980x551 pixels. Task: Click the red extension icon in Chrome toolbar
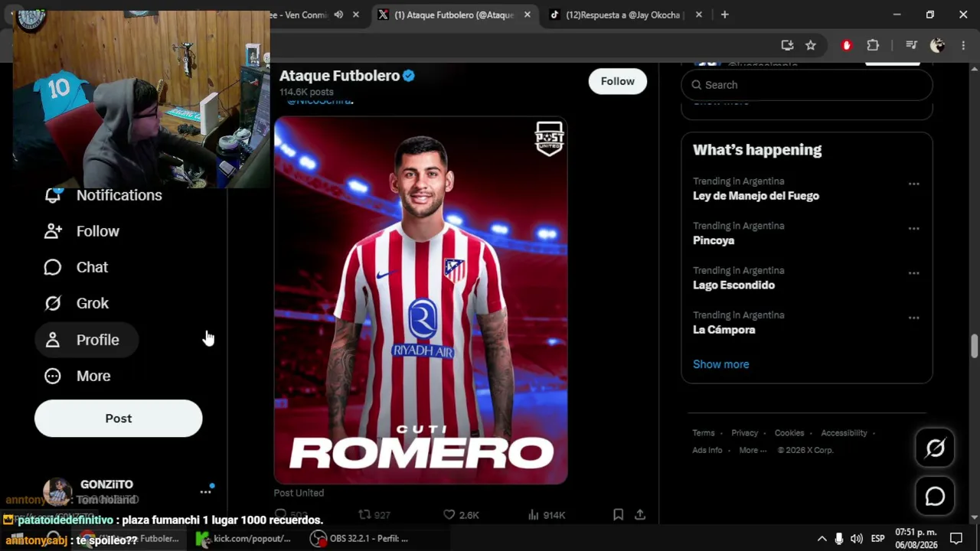(846, 45)
